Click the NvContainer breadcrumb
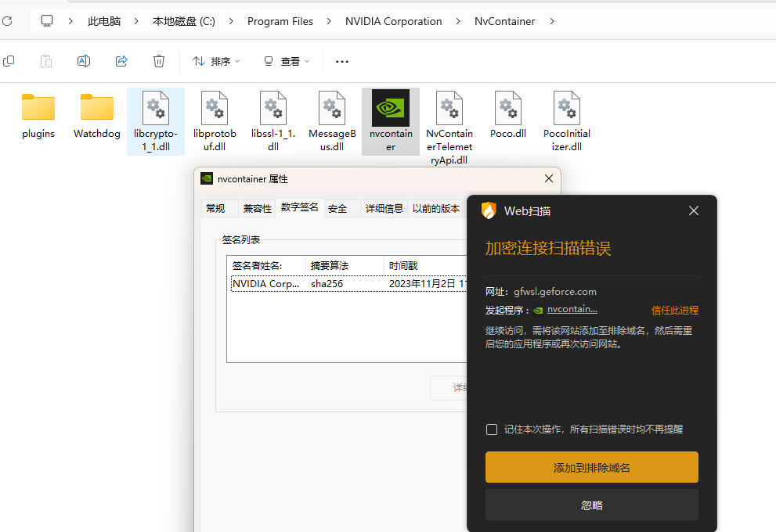The height and width of the screenshot is (532, 776). [x=505, y=21]
